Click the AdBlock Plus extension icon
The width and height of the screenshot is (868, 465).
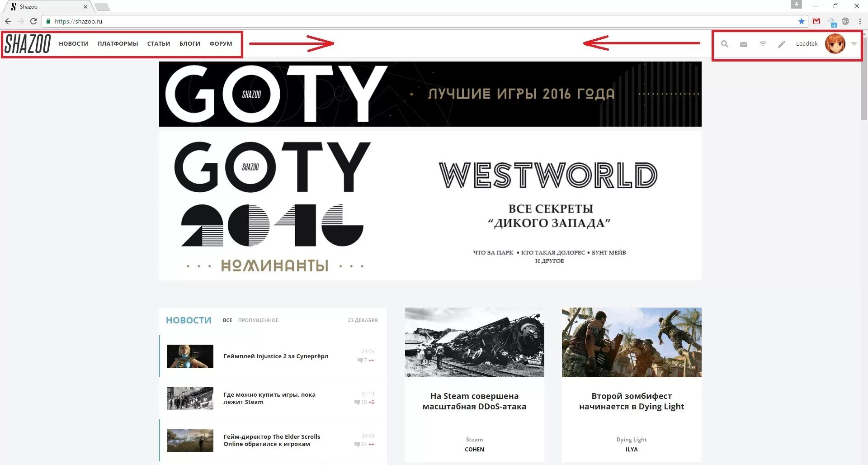click(845, 21)
